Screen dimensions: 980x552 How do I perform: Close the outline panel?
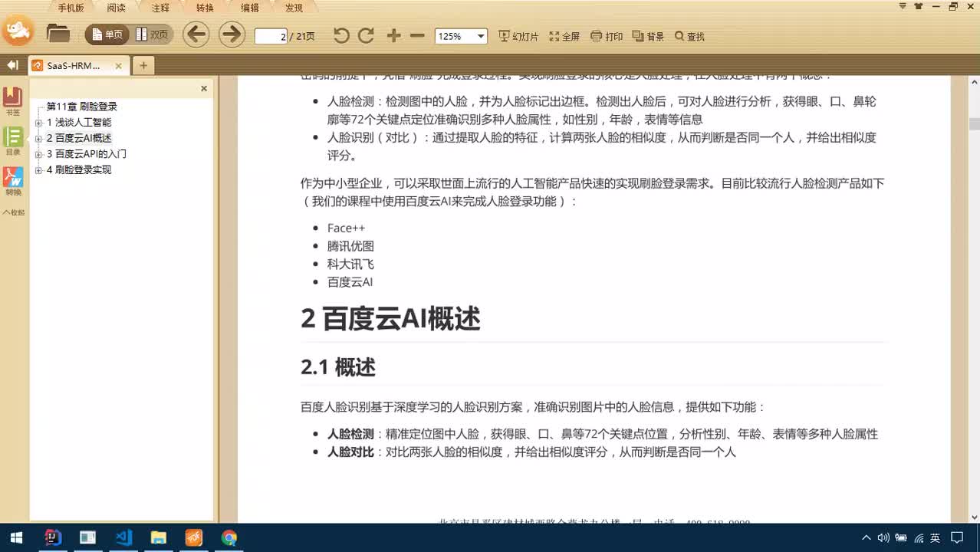(204, 88)
